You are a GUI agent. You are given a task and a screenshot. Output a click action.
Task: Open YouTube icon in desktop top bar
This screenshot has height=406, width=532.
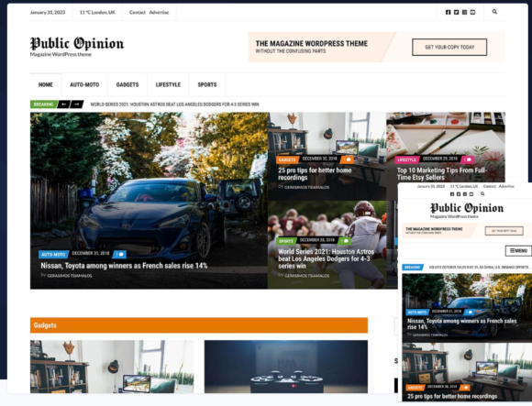pos(472,12)
